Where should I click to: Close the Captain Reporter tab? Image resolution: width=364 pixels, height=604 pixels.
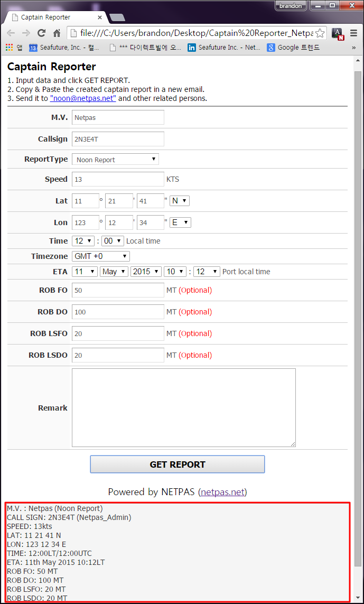pyautogui.click(x=100, y=17)
